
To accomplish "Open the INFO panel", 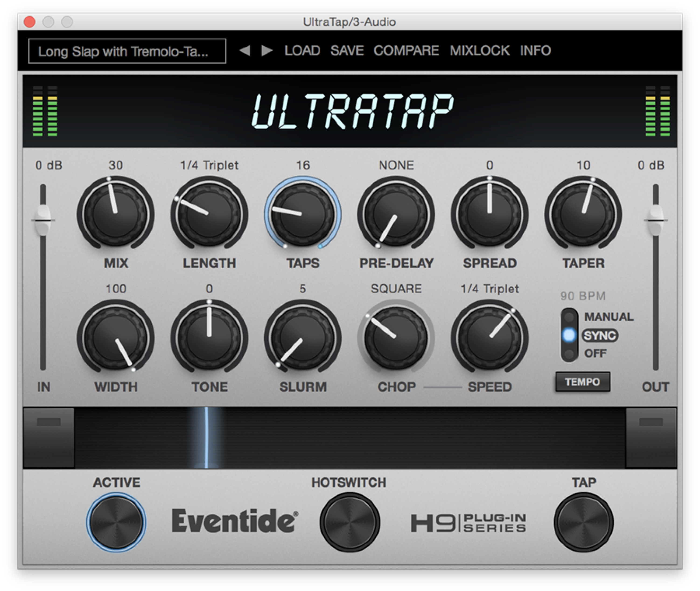I will (535, 50).
